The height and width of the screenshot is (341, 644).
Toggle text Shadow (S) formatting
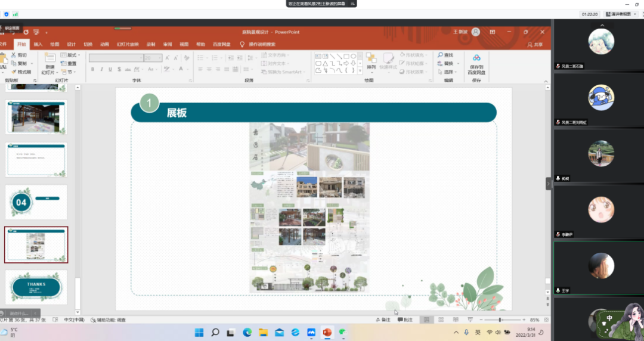pos(119,69)
